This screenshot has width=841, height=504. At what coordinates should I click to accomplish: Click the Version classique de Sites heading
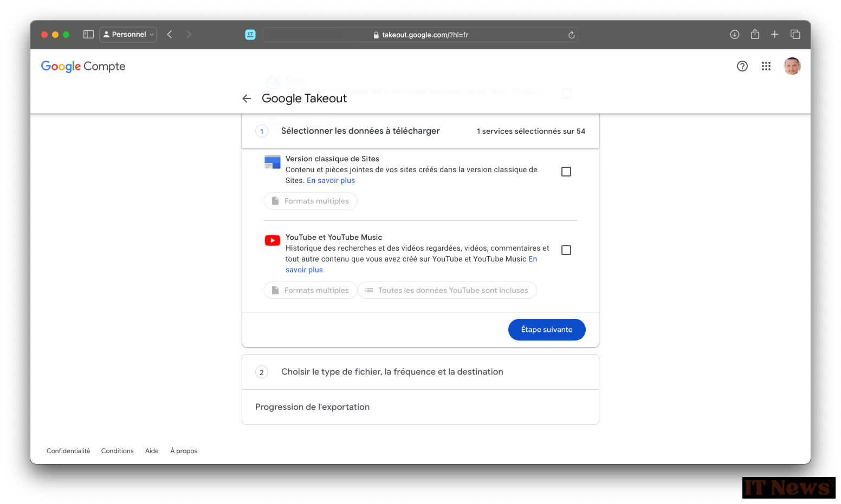[x=332, y=159]
